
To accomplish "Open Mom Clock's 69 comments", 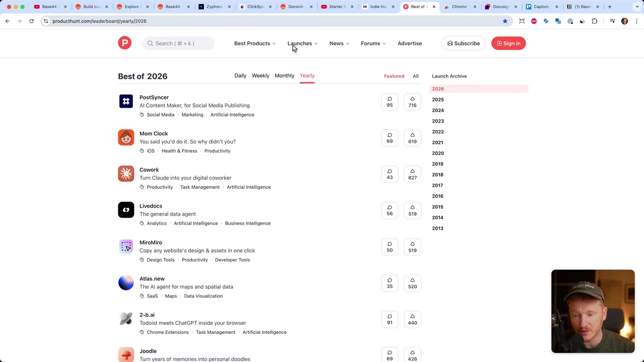I will click(389, 138).
